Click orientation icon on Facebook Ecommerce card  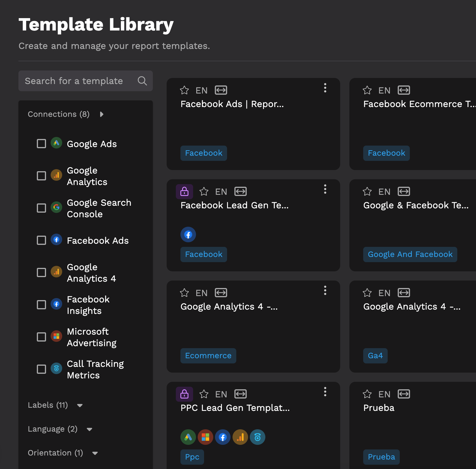point(404,90)
